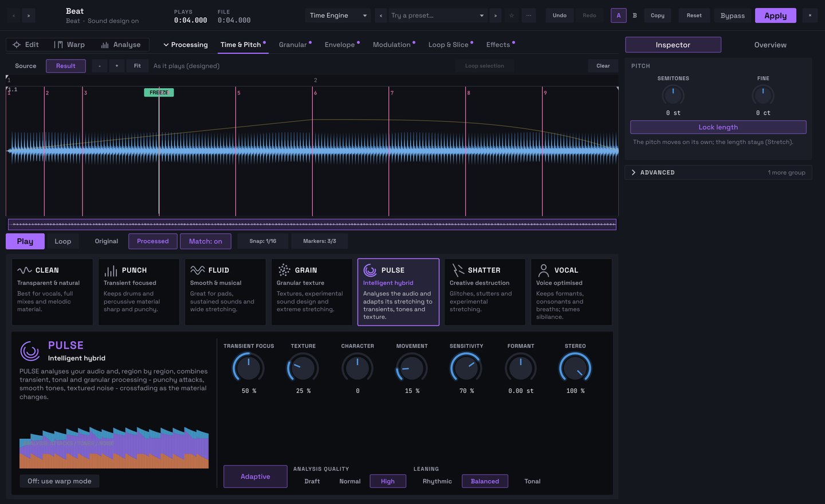Set leaning to Tonal
The height and width of the screenshot is (504, 825).
click(533, 481)
